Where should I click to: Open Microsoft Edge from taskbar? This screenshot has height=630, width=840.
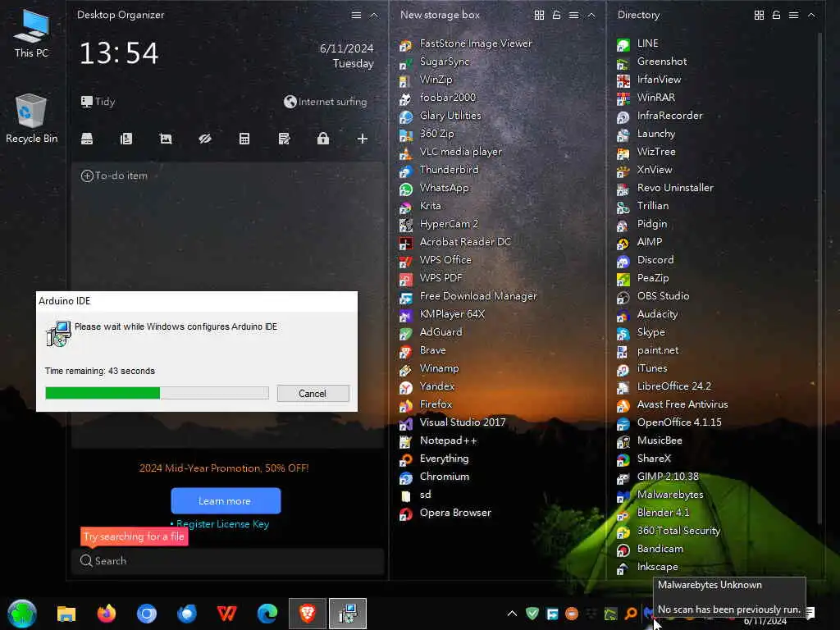click(x=267, y=614)
